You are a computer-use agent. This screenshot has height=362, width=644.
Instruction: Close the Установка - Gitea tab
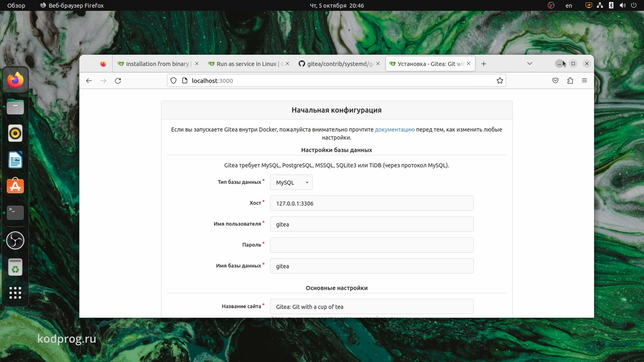(469, 64)
